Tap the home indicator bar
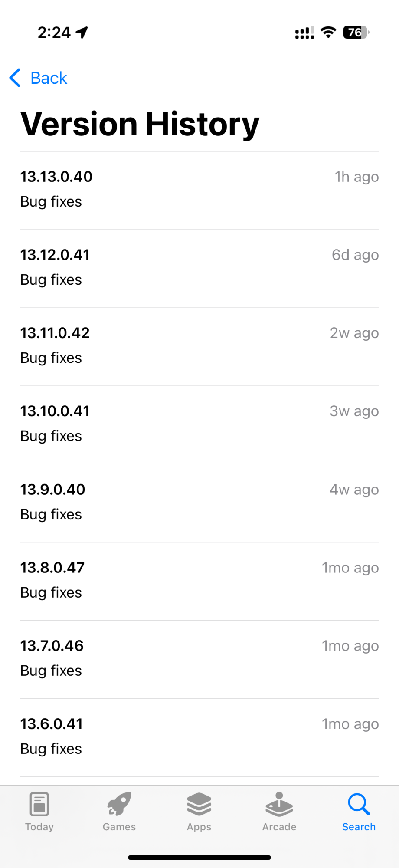Viewport: 399px width, 868px height. point(199,857)
